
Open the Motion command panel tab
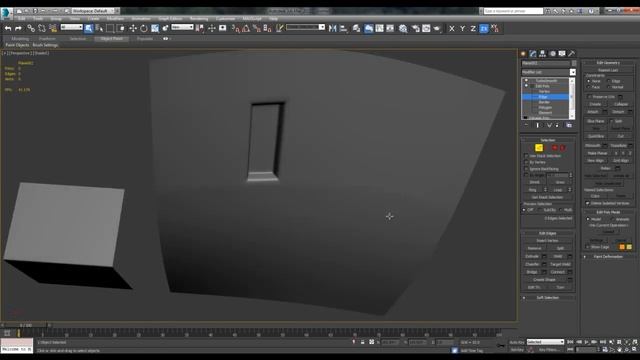553,53
